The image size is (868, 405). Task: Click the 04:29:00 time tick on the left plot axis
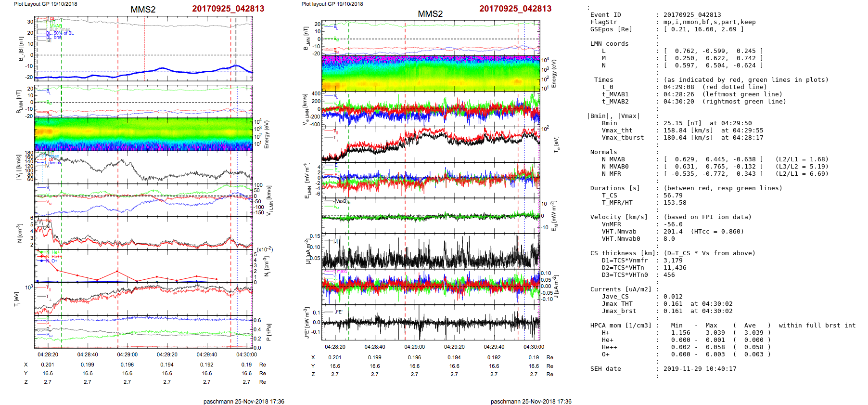(x=127, y=354)
